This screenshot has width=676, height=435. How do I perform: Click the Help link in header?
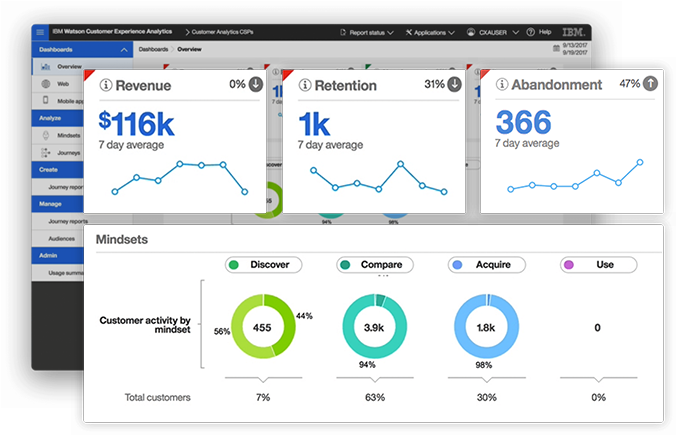click(545, 32)
